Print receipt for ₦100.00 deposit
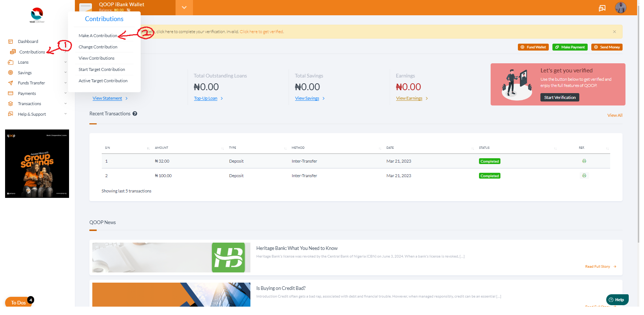644x315 pixels. point(584,175)
